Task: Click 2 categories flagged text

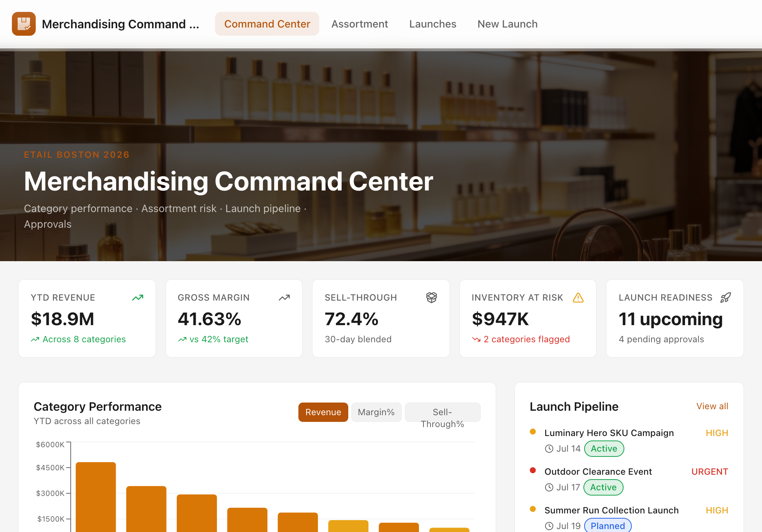Action: pos(526,339)
